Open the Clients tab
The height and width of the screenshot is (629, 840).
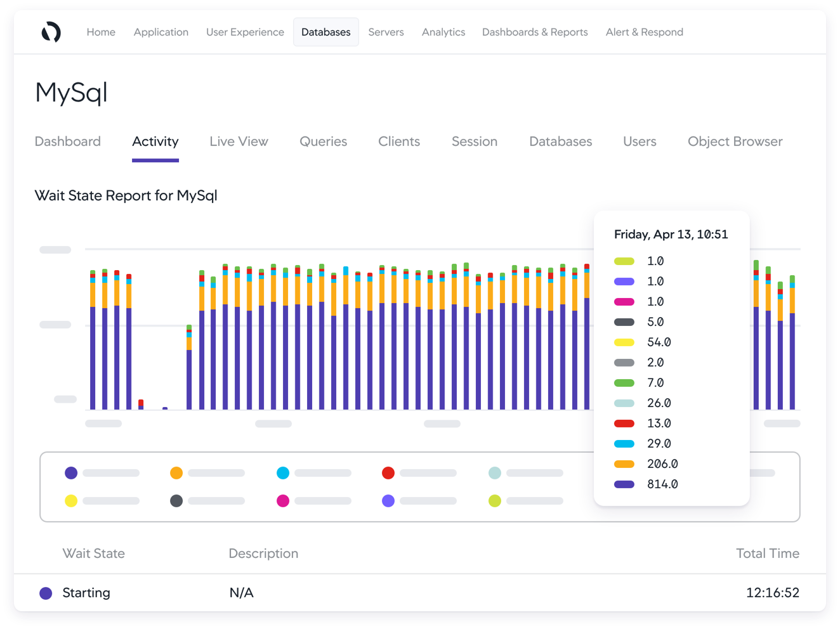coord(399,141)
